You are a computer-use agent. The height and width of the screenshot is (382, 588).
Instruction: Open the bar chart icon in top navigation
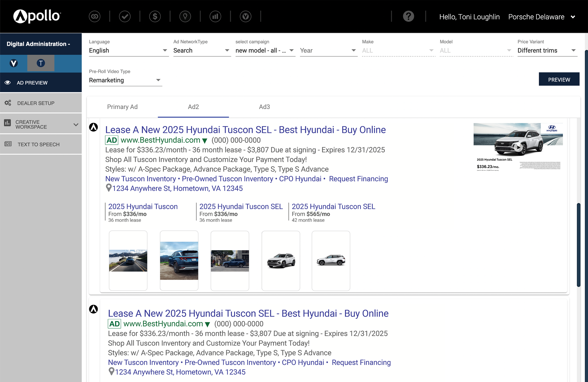[215, 17]
